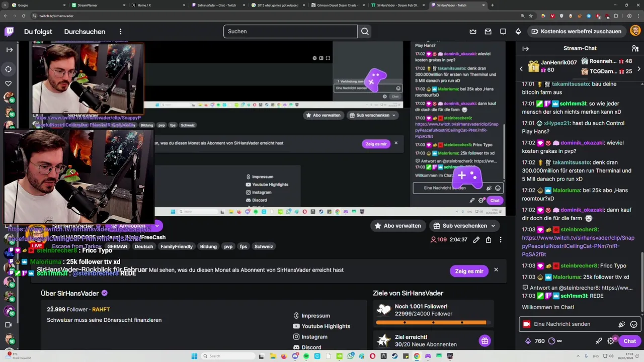Click Kostenlos werbefrei zuschauen button
This screenshot has width=644, height=362.
[577, 32]
